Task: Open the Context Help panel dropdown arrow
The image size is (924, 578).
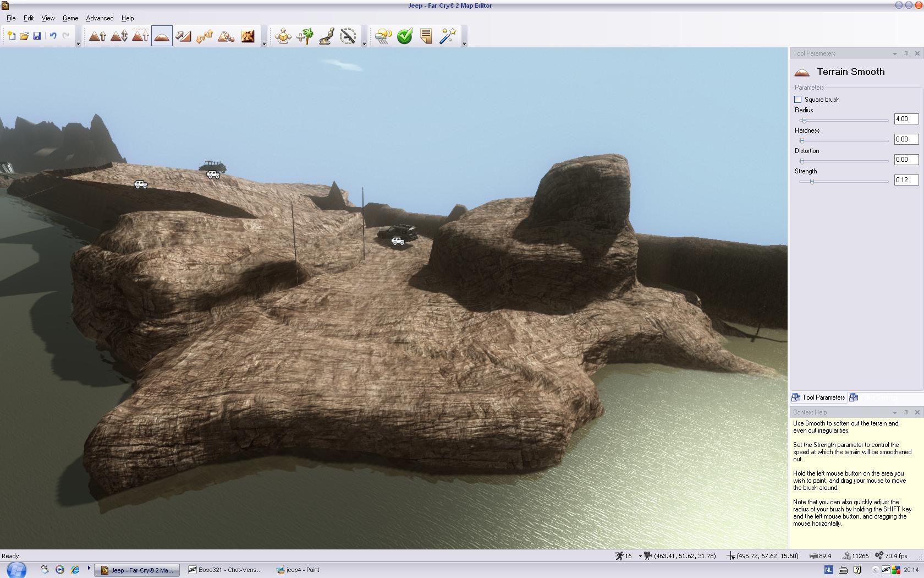Action: [x=895, y=412]
